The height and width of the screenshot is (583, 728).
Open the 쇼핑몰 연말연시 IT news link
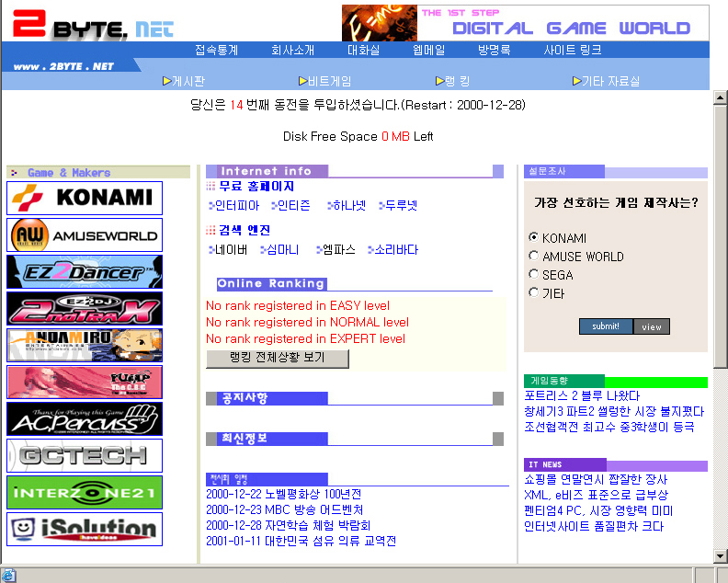tap(596, 479)
